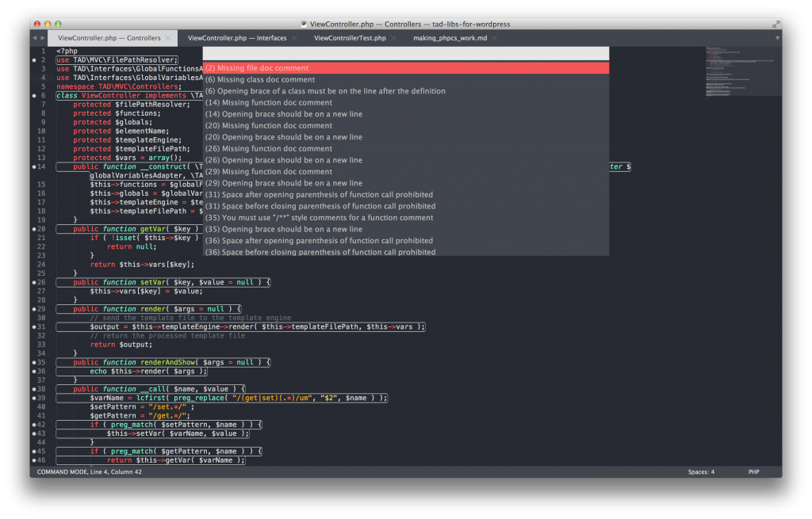Click the fullscreen icon in title bar
This screenshot has width=812, height=519.
click(x=776, y=24)
